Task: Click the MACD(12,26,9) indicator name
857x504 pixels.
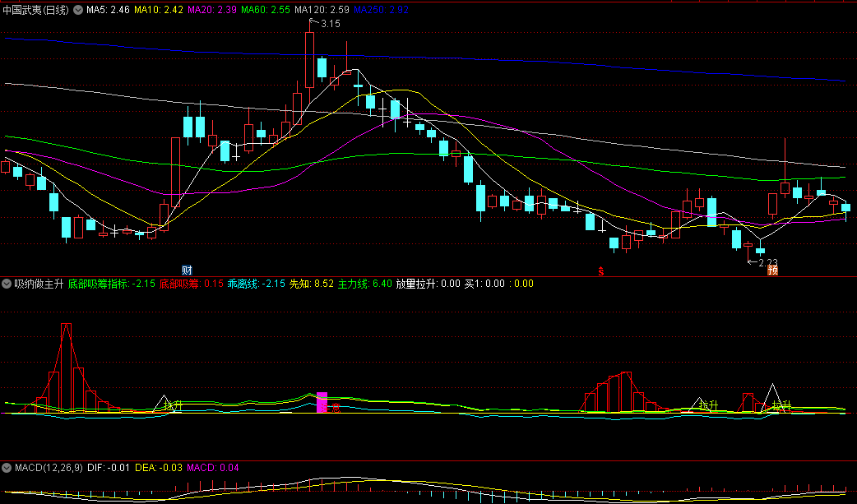Action: click(x=49, y=468)
